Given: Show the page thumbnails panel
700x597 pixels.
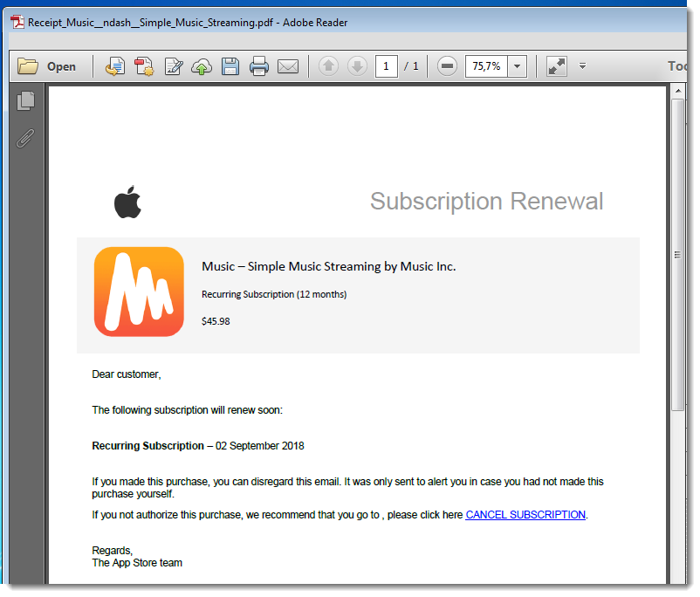Looking at the screenshot, I should (x=26, y=100).
